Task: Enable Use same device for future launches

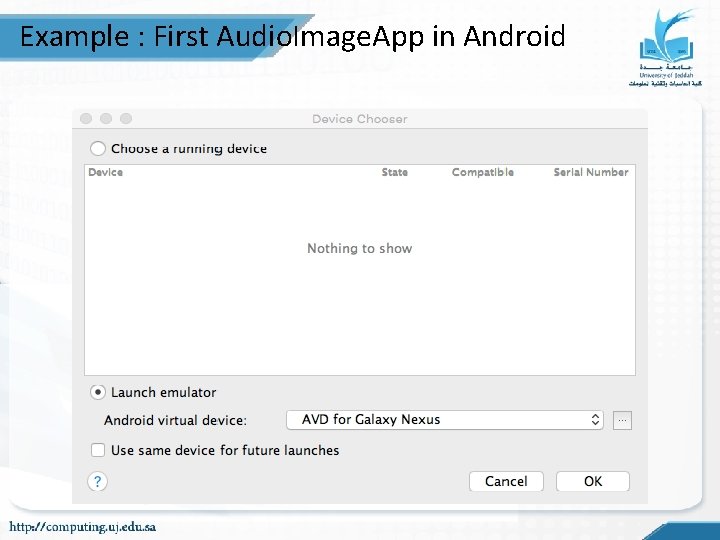Action: [98, 450]
